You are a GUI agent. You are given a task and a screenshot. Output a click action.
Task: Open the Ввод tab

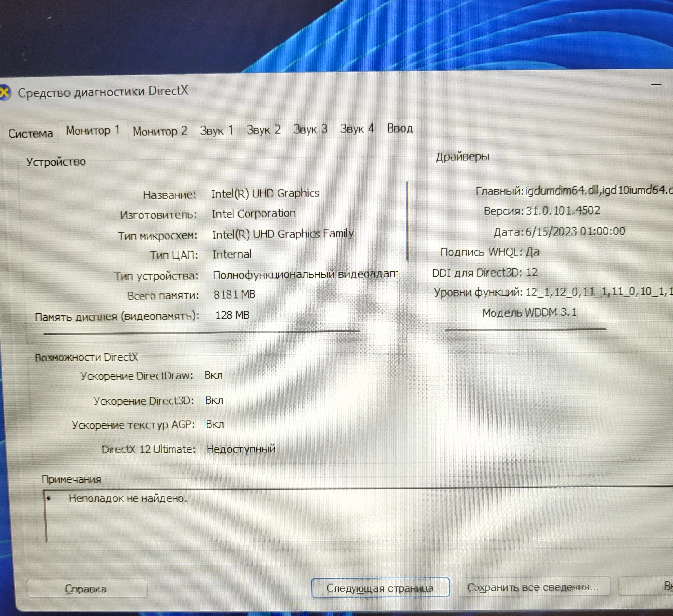pyautogui.click(x=400, y=128)
